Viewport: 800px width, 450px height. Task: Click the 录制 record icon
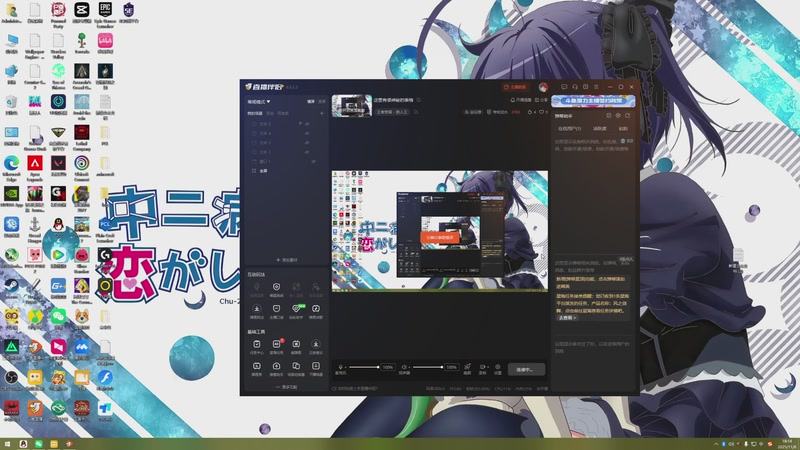click(x=481, y=368)
